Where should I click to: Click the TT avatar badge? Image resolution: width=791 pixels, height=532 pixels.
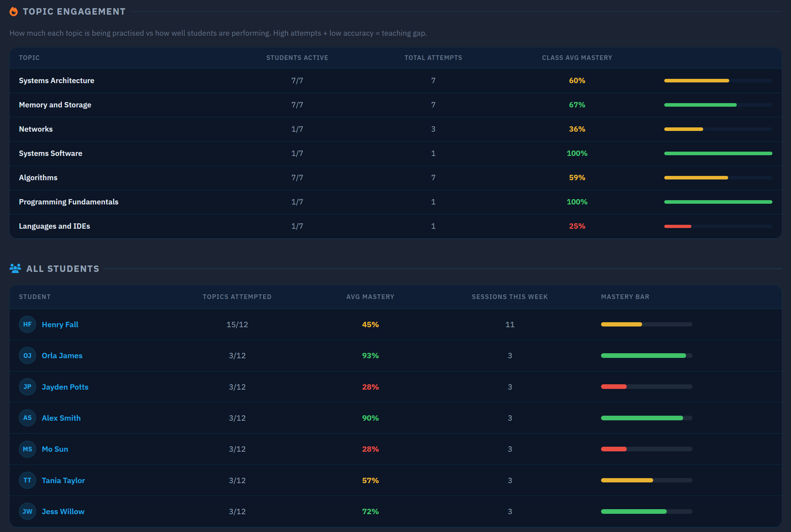27,480
